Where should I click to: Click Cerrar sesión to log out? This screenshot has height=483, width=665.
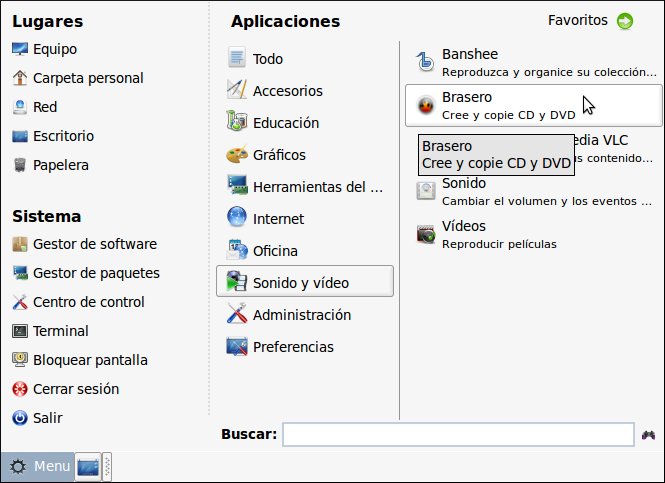(75, 389)
